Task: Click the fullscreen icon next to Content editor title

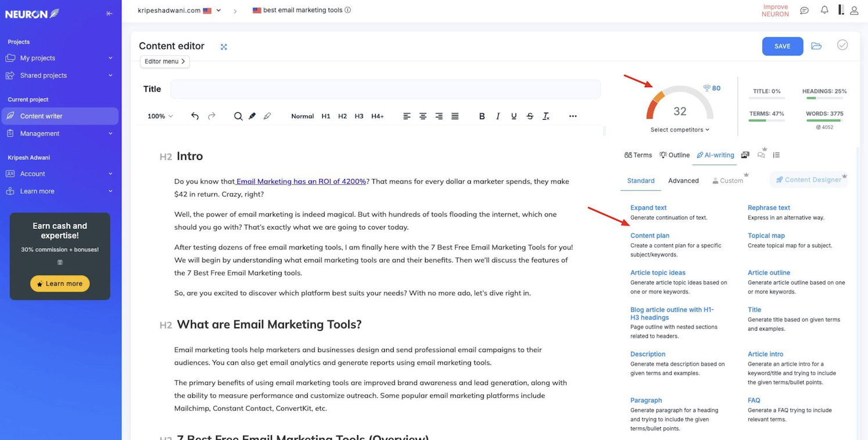Action: click(x=224, y=46)
